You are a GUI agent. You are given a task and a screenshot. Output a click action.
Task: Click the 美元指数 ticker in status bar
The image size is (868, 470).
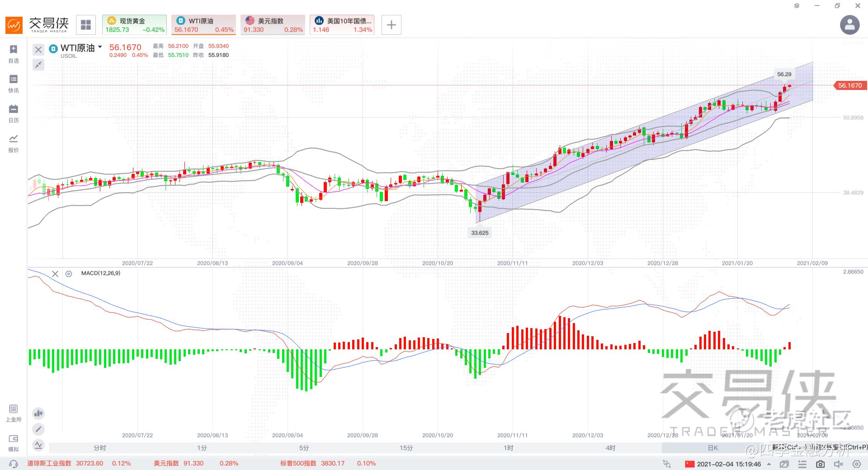coord(196,463)
